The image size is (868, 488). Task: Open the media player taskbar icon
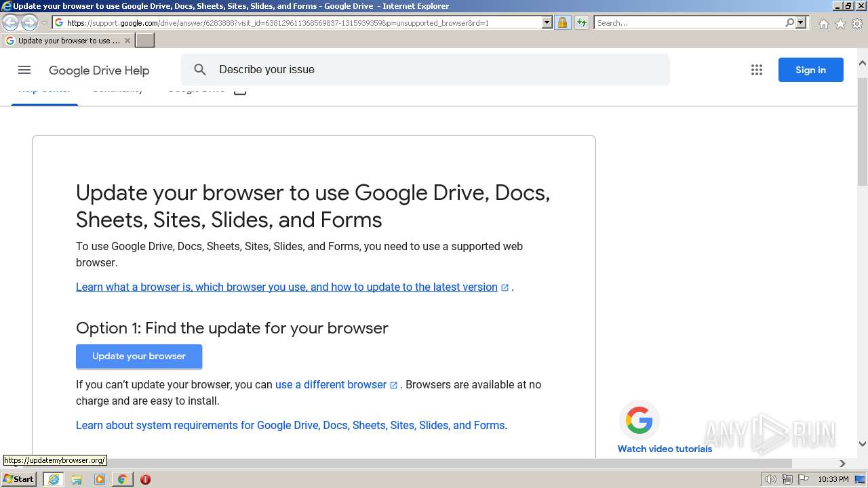(100, 479)
